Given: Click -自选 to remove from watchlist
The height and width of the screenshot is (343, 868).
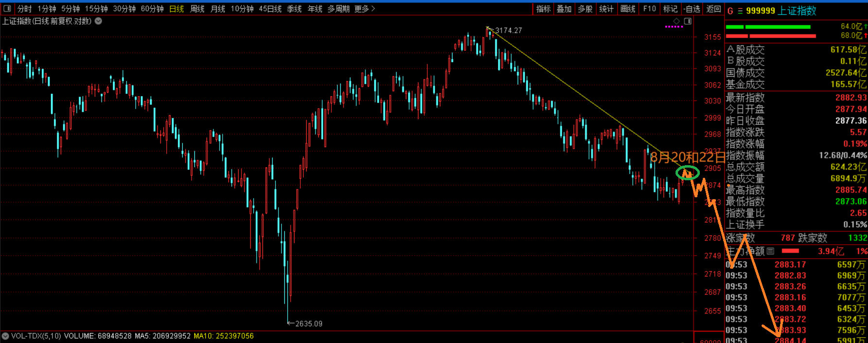Looking at the screenshot, I should click(692, 9).
